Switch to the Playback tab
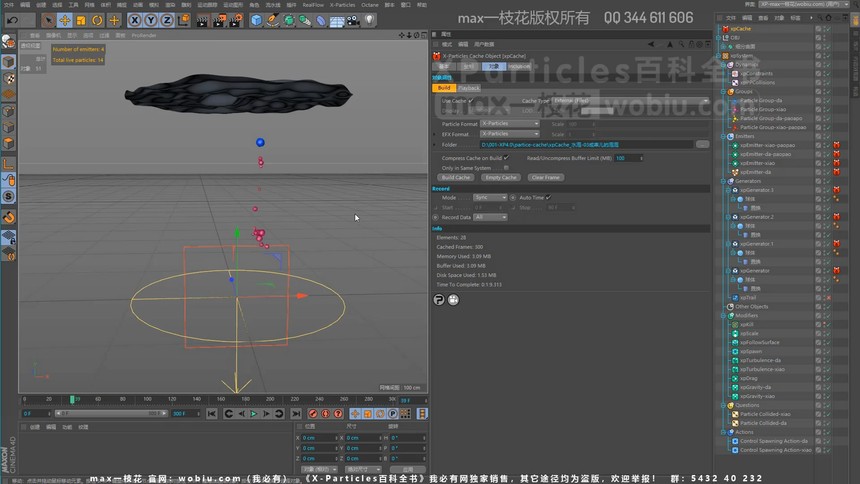Viewport: 860px width, 484px height. pos(469,88)
